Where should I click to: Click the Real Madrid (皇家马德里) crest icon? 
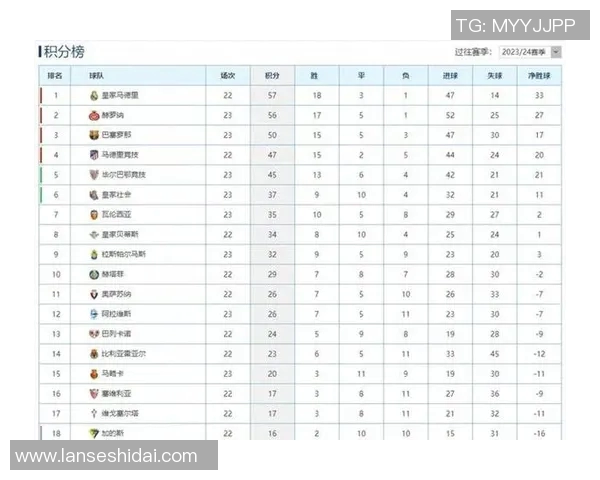tap(93, 96)
